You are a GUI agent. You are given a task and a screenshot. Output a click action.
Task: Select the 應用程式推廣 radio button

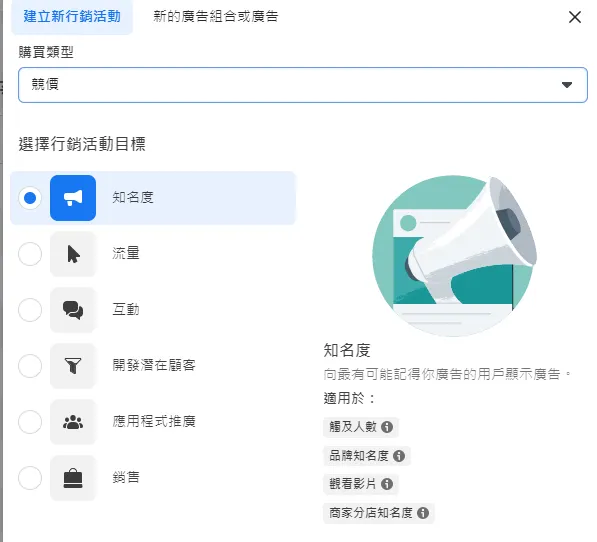30,422
